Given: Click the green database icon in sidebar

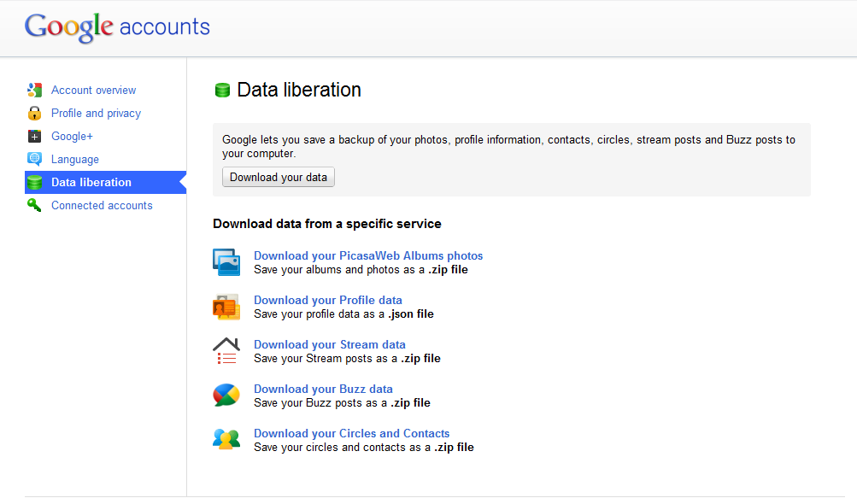Looking at the screenshot, I should [34, 182].
